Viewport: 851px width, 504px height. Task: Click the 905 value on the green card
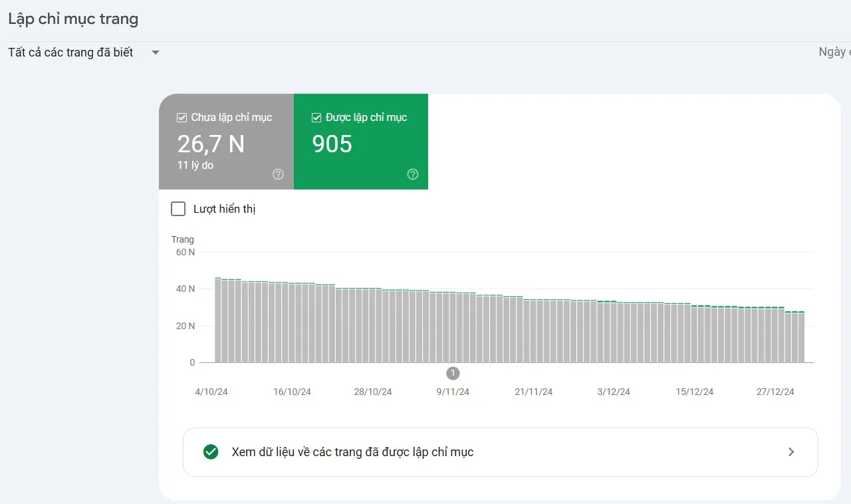coord(332,143)
